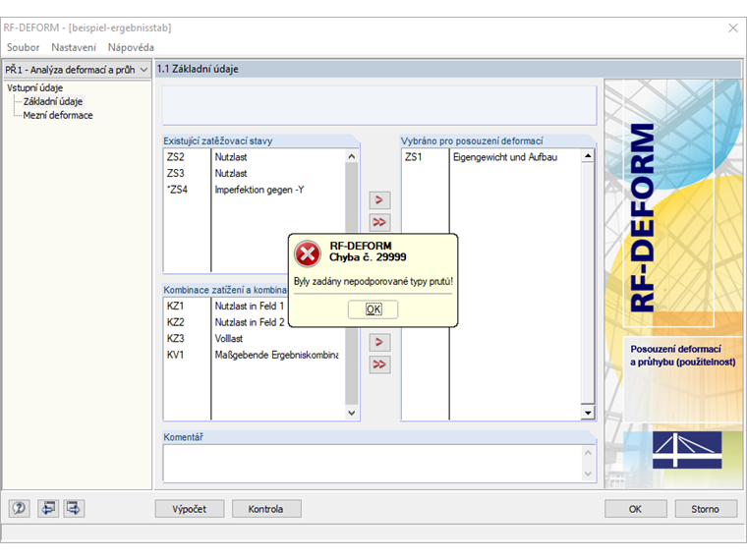This screenshot has height=560, width=747.
Task: Select ZS4 Imperfektion gegen -Y row
Action: click(255, 190)
